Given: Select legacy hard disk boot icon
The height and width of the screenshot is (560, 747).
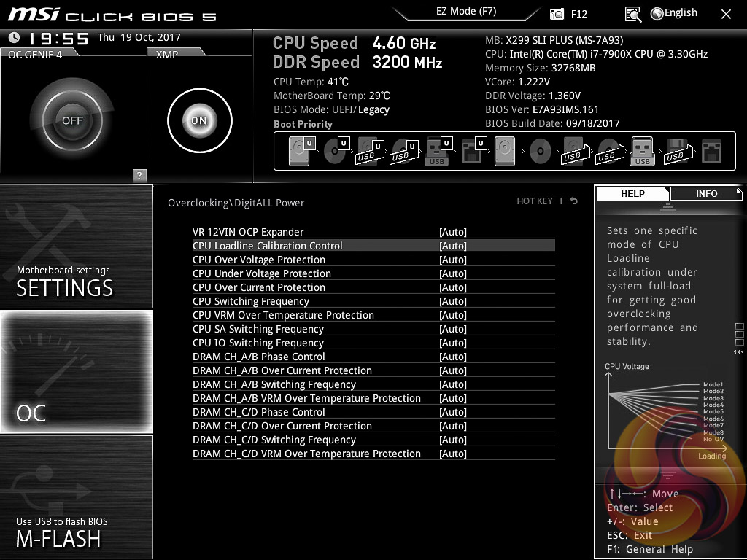Looking at the screenshot, I should [505, 151].
